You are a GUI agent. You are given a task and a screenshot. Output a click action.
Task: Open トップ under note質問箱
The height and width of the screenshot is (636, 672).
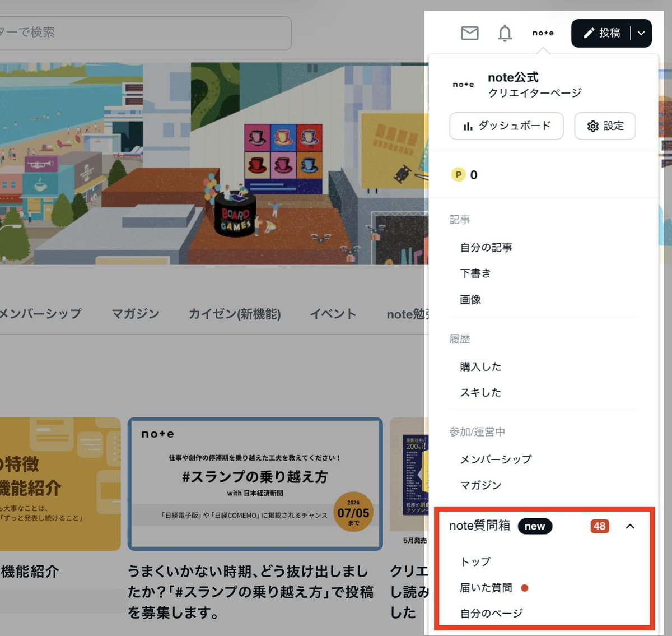point(475,561)
